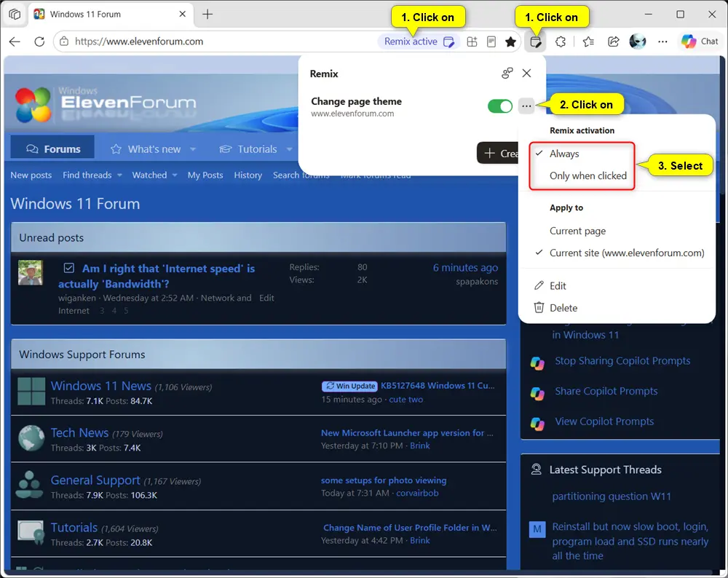Click the General Support people icon
The width and height of the screenshot is (728, 578).
[29, 485]
